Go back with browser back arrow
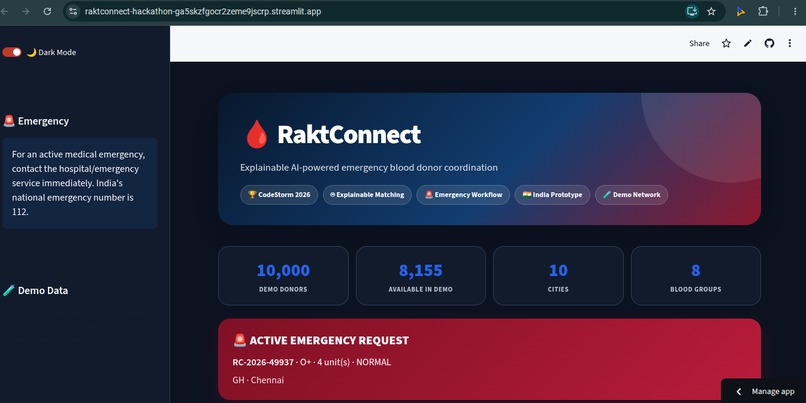The height and width of the screenshot is (403, 806). 5,11
